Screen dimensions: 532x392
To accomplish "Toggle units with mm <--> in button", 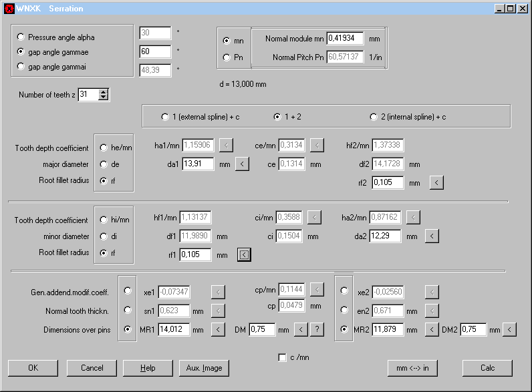I will pos(412,368).
